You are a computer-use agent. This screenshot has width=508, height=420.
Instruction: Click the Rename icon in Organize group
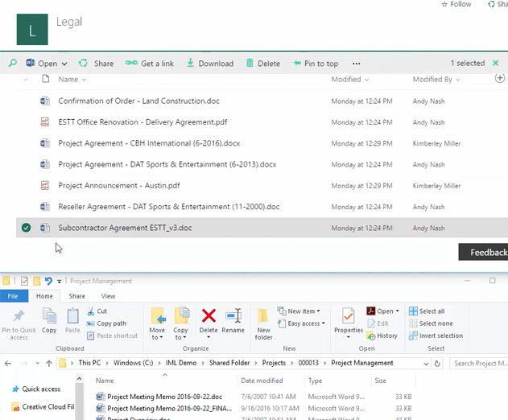(233, 315)
